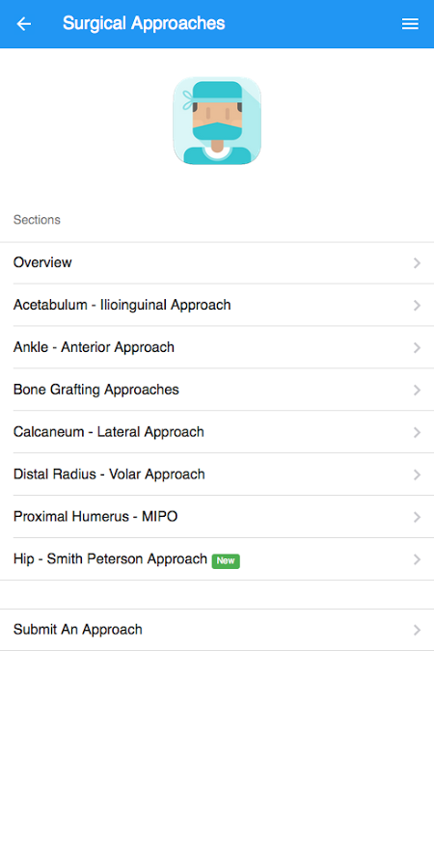Open Calcaneum - Lateral Approach
The image size is (434, 868).
point(217,432)
